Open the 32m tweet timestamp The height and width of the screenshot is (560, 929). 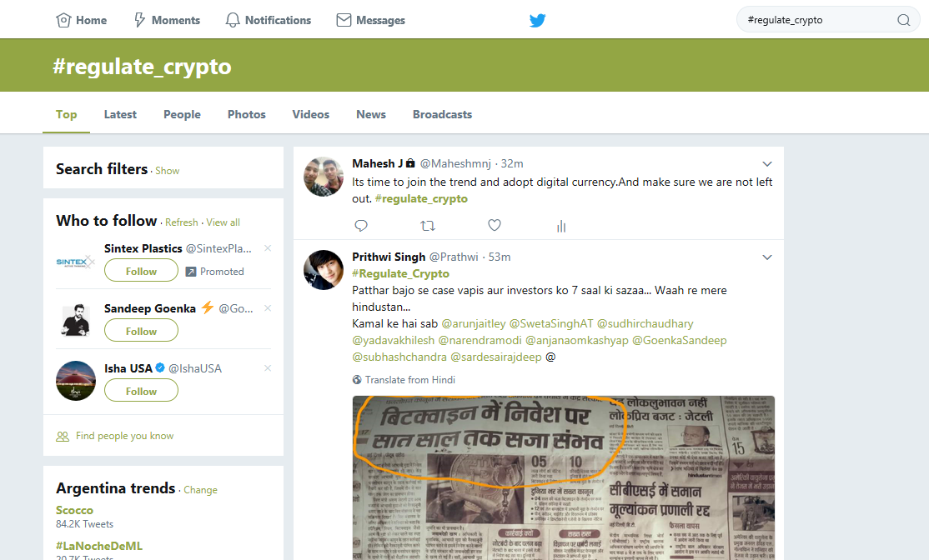coord(512,163)
